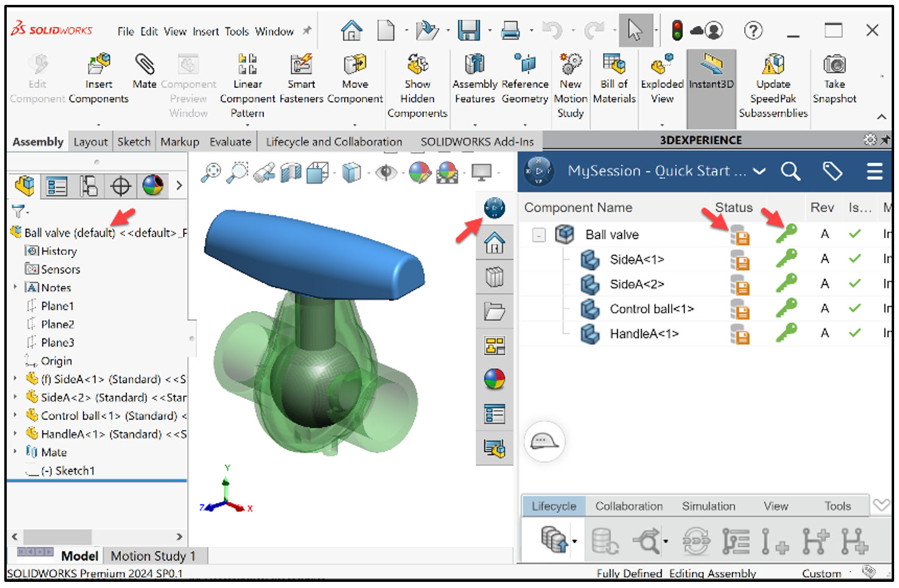
Task: Expand the HandleA<1> feature tree node
Action: 15,434
